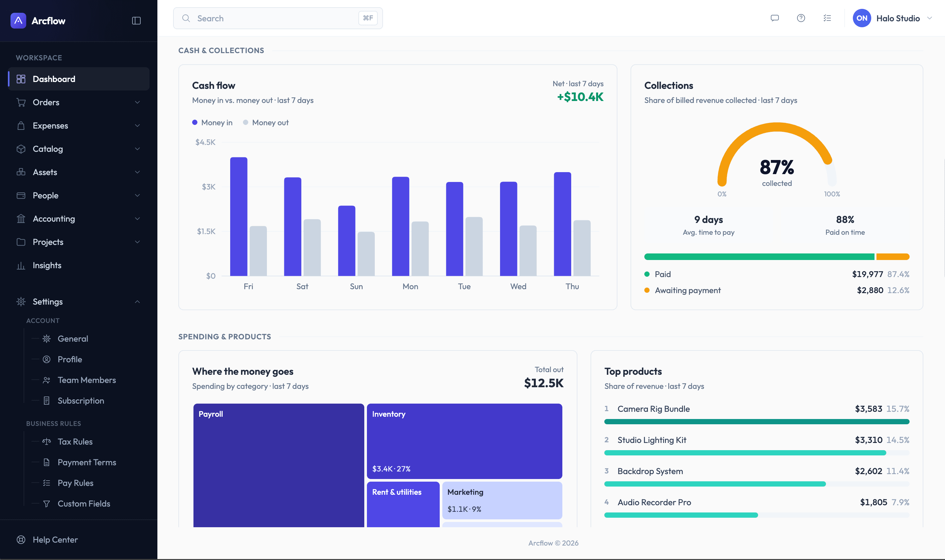Expand the Assets menu chevron
This screenshot has height=560, width=945.
click(x=137, y=172)
